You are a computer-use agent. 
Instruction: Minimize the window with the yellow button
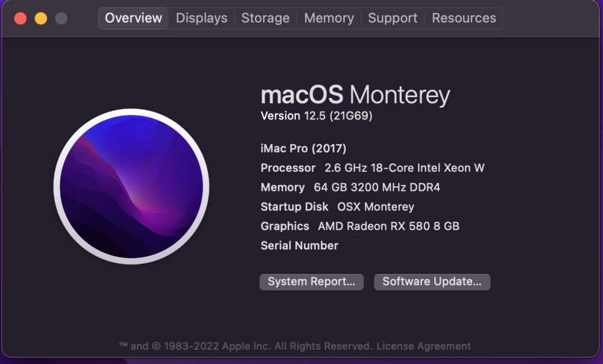41,19
